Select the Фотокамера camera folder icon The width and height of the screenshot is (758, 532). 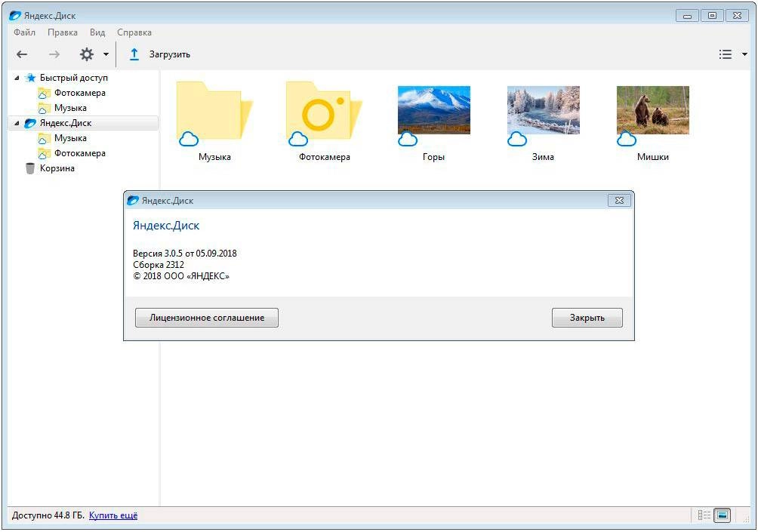[324, 111]
